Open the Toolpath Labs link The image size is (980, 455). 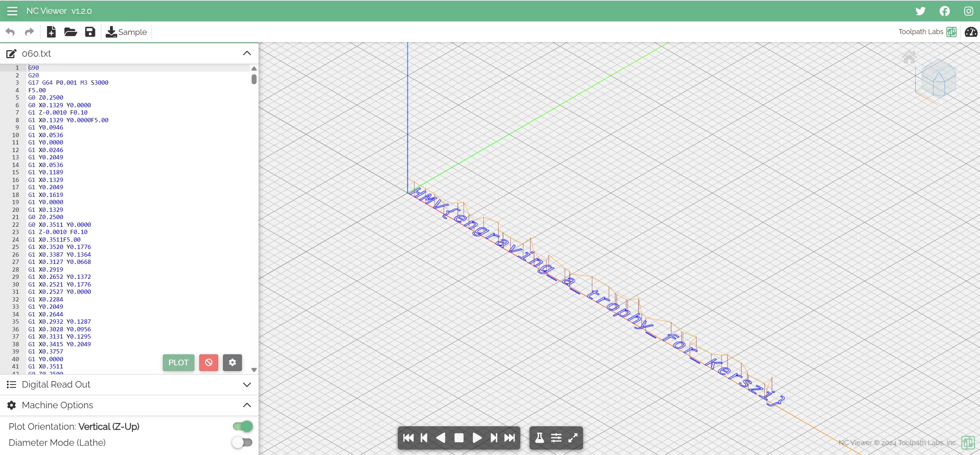(x=927, y=32)
